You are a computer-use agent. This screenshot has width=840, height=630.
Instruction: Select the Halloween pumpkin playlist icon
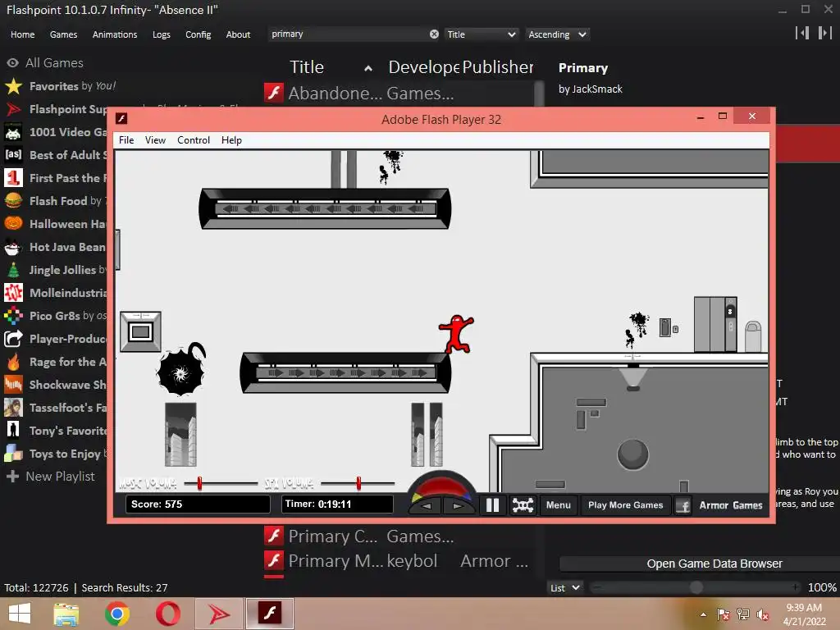coord(13,224)
